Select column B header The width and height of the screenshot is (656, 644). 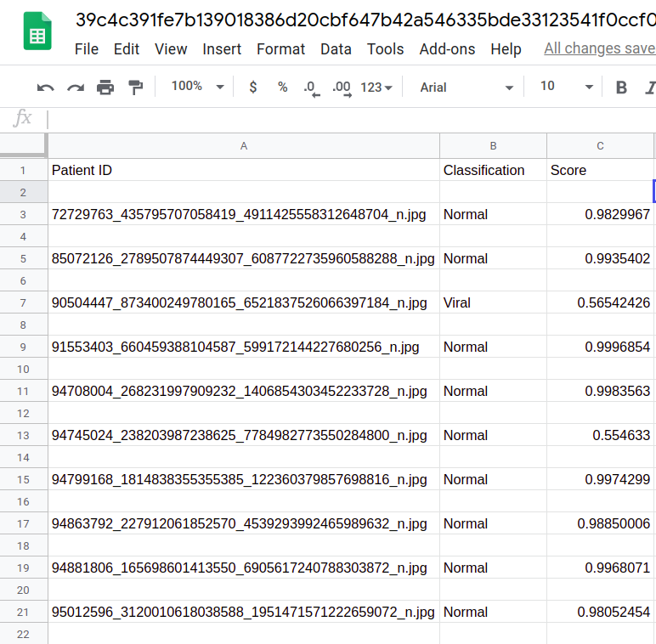[x=493, y=146]
